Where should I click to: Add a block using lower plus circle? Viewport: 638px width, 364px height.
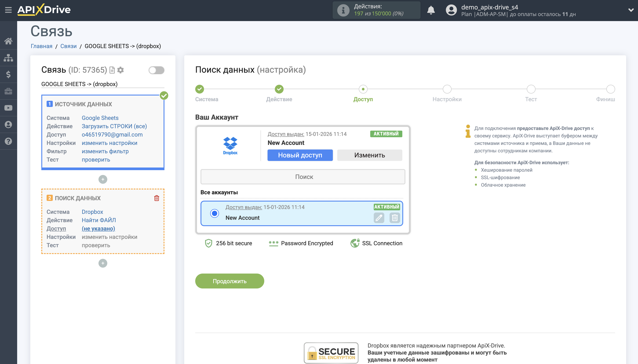pyautogui.click(x=103, y=263)
